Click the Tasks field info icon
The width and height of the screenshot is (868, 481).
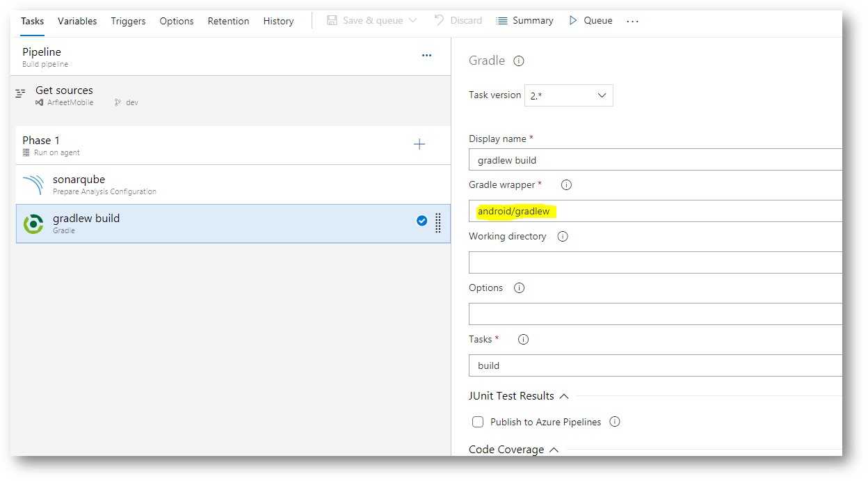[x=524, y=340]
